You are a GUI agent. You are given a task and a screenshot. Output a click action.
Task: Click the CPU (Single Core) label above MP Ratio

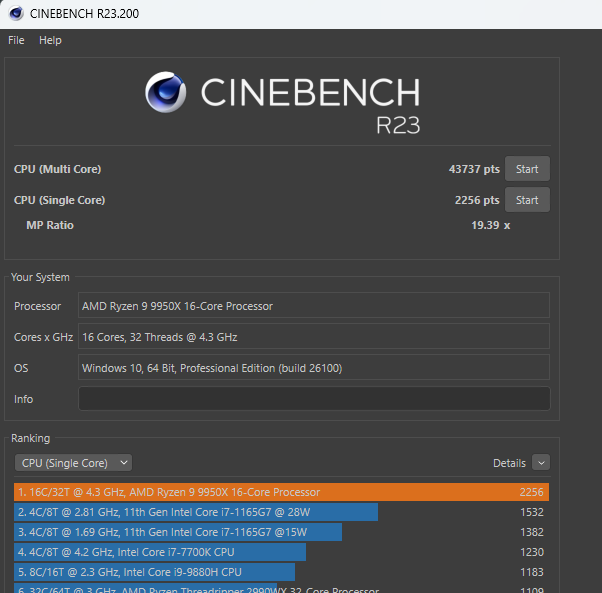point(60,200)
